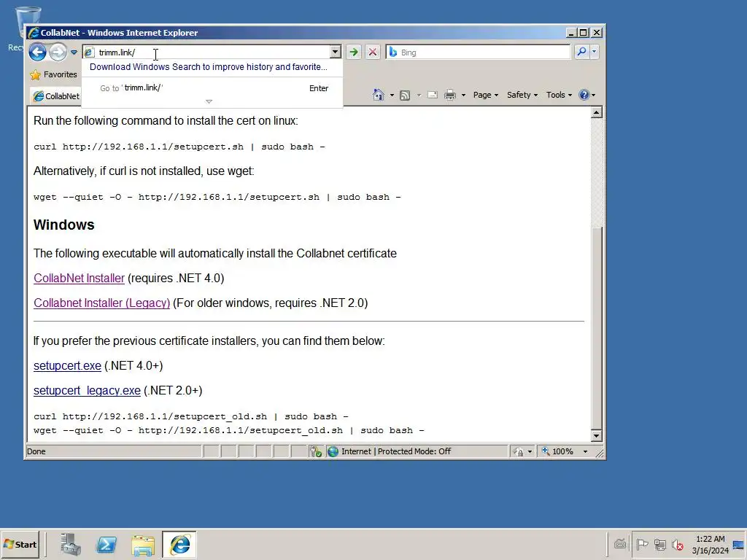Click the keyboard tray icon
Image resolution: width=747 pixels, height=560 pixels.
pos(620,544)
